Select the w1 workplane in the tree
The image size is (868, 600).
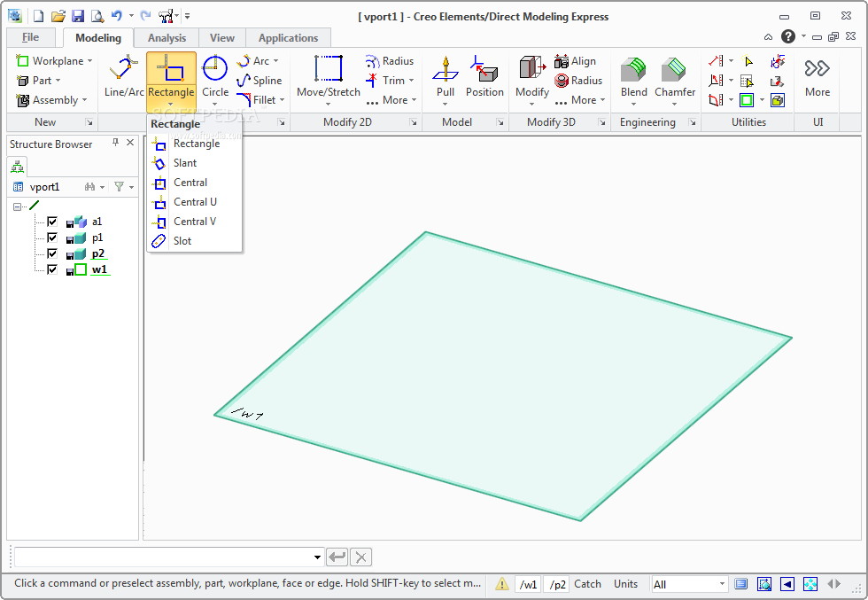(99, 269)
